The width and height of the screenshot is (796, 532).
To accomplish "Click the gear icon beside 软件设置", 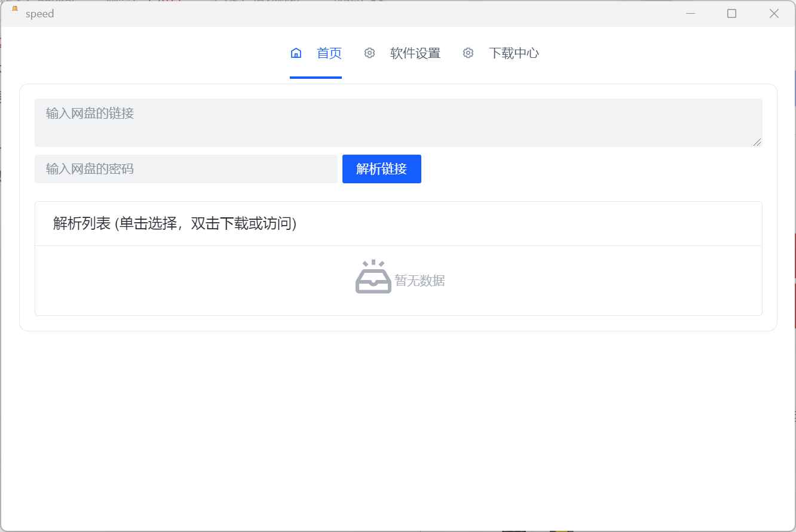I will pyautogui.click(x=370, y=53).
